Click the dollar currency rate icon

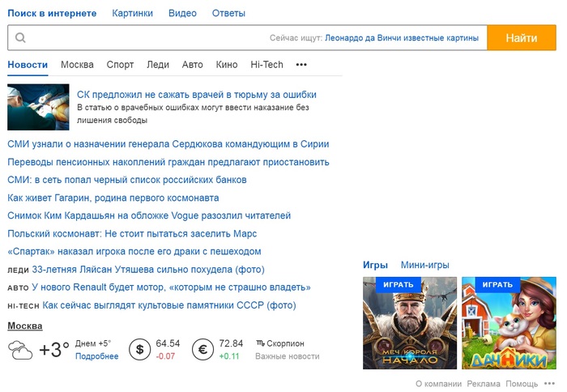pos(139,349)
